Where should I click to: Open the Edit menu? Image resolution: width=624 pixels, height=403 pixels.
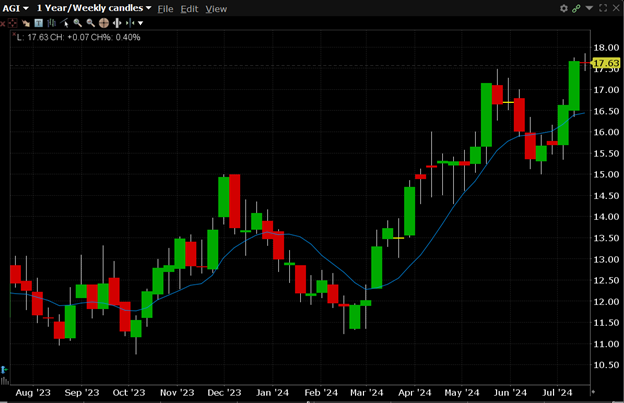tap(189, 9)
